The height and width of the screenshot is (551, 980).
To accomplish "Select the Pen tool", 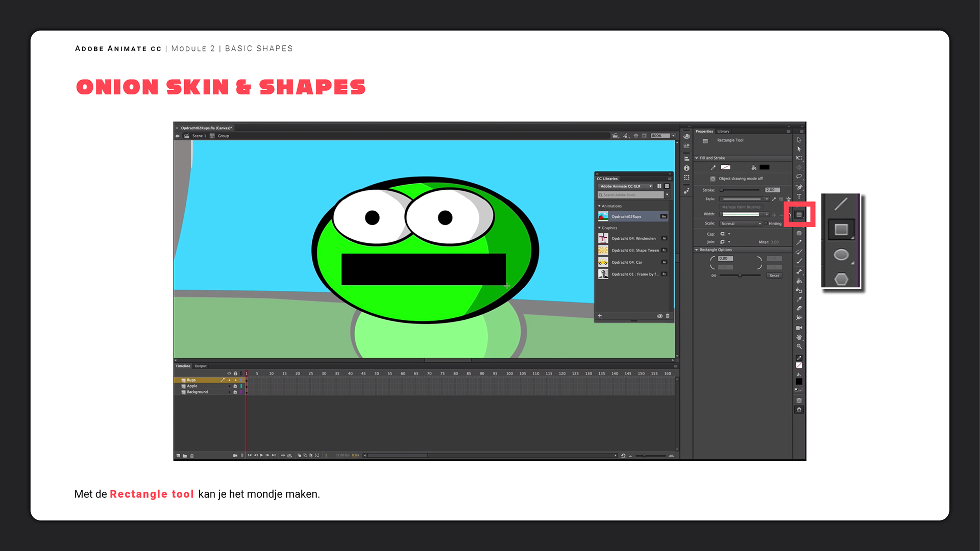I will click(x=799, y=187).
